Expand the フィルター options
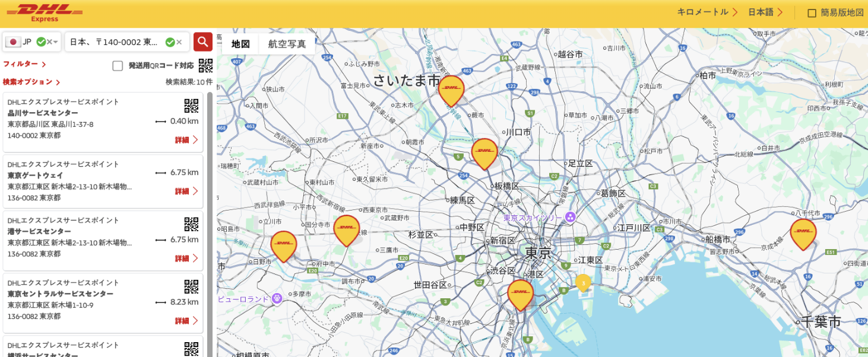This screenshot has height=357, width=868. (24, 64)
